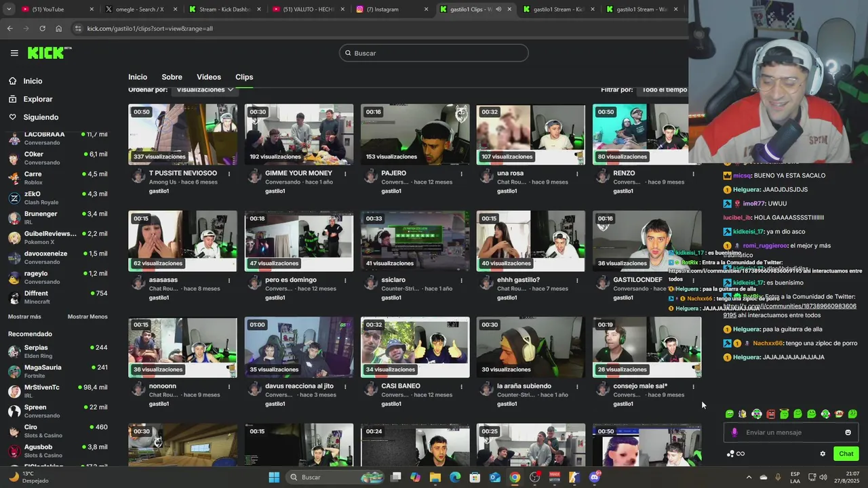
Task: Click the Kick search field
Action: [434, 53]
